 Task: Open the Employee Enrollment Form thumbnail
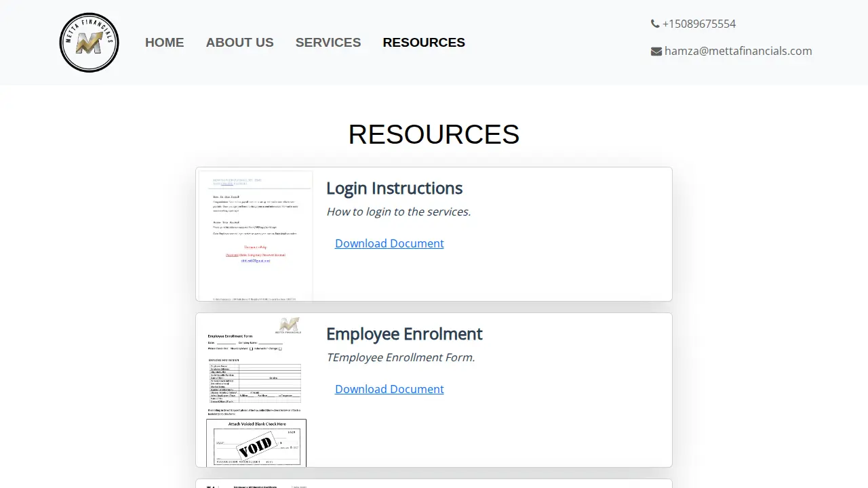256,391
